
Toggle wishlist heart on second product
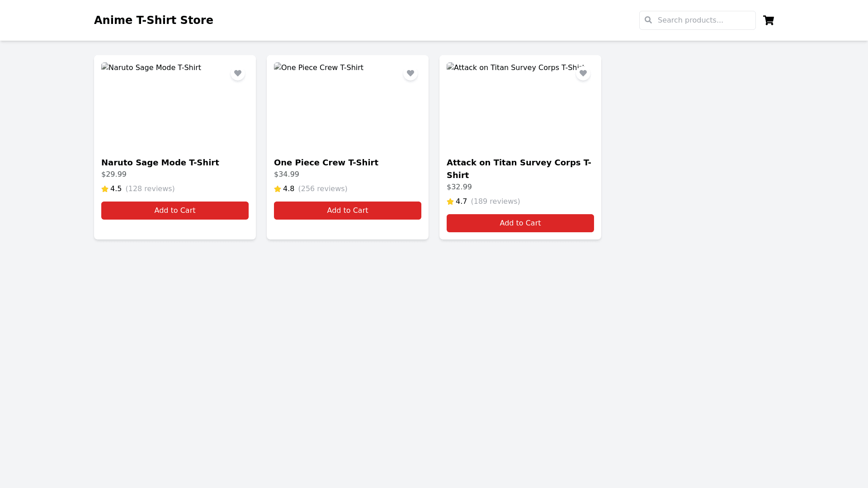pos(410,73)
